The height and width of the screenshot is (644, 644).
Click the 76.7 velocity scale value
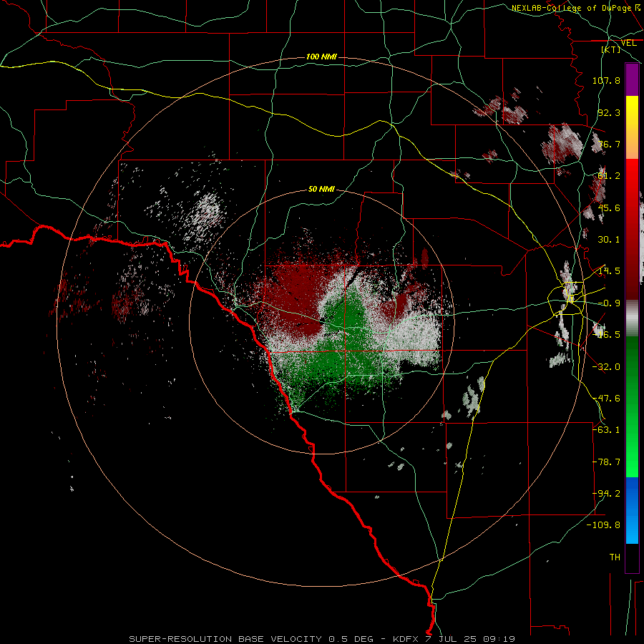[x=609, y=144]
